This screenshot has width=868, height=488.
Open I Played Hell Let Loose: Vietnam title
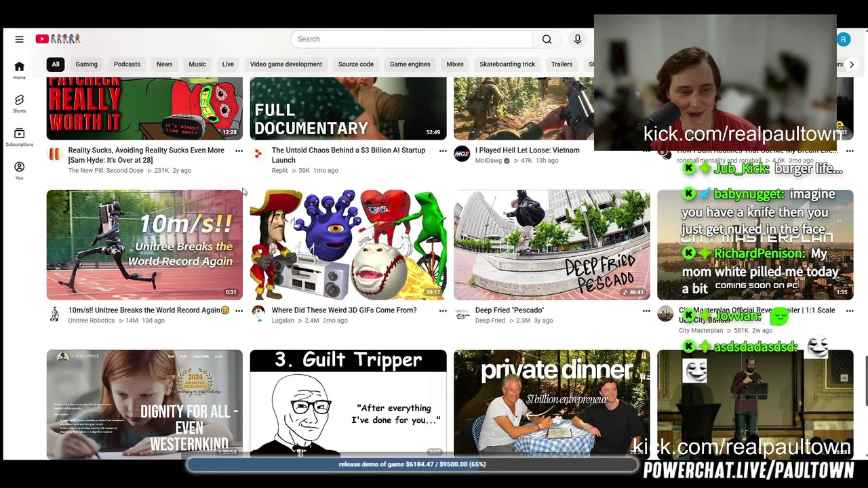(x=528, y=150)
